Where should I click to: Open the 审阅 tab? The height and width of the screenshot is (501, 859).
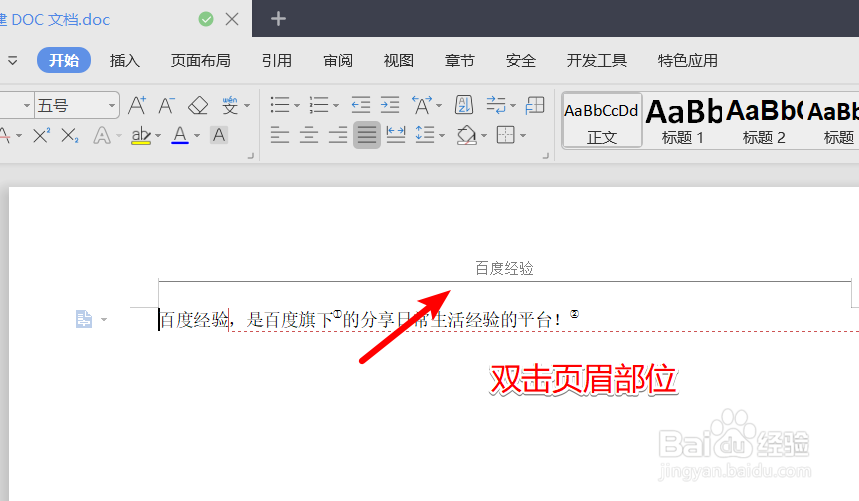[338, 60]
